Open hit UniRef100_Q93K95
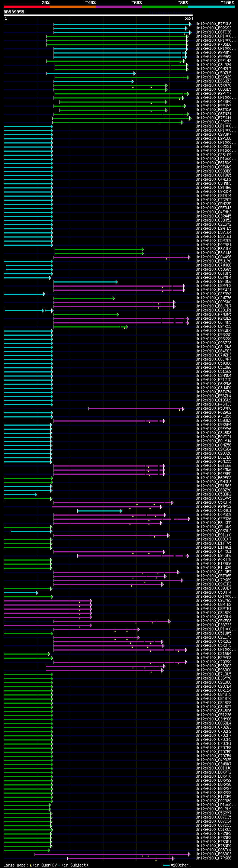The height and width of the screenshot is (868, 238). (x=213, y=335)
